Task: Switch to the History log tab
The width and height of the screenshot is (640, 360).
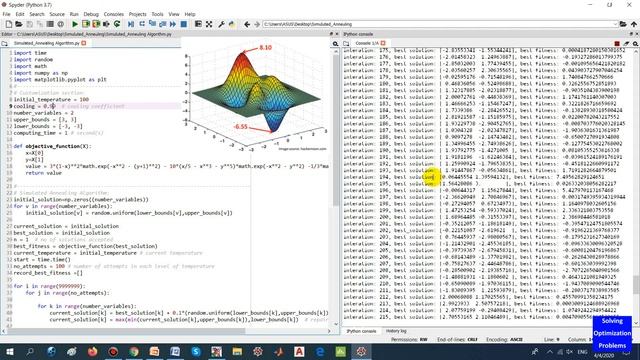Action: 396,331
